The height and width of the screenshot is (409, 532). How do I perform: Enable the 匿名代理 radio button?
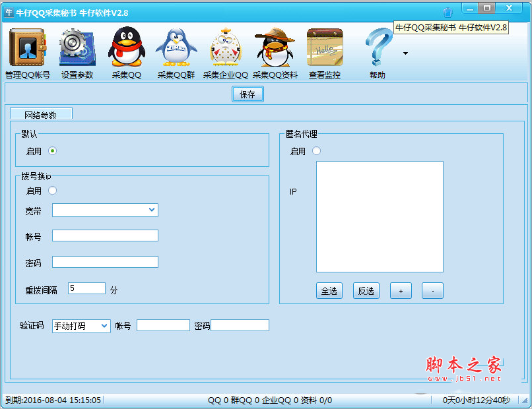point(317,151)
